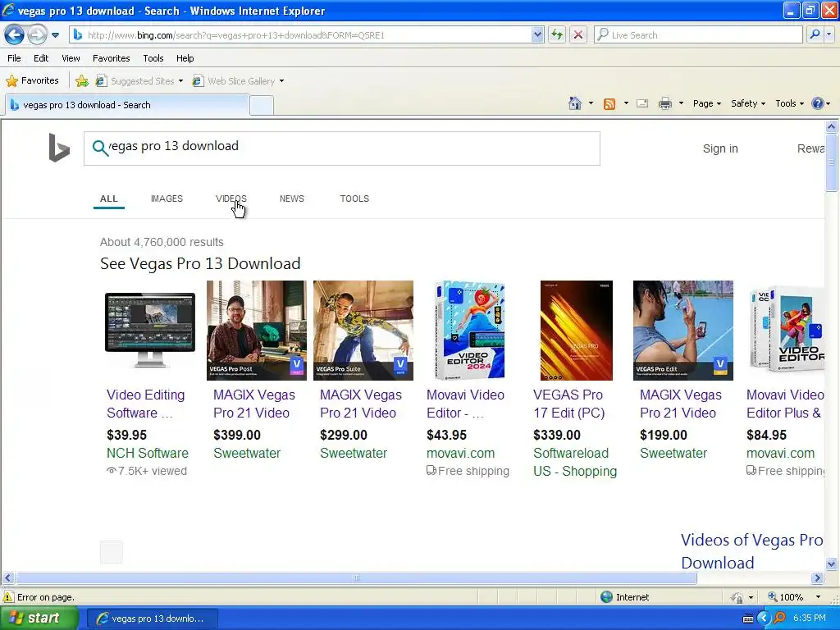The height and width of the screenshot is (630, 840).
Task: Click the Print icon
Action: click(x=664, y=103)
